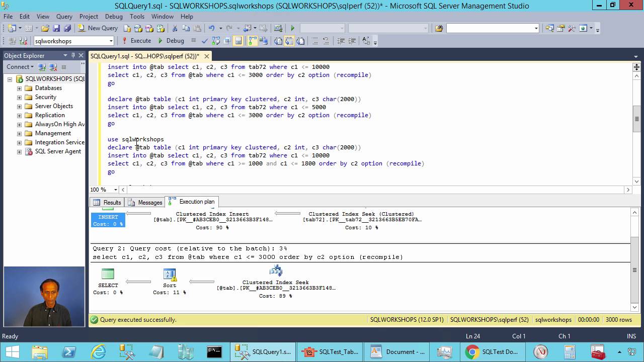Screen dimensions: 644x362
Task: Click Uncomment selected lines icon
Action: click(x=326, y=41)
